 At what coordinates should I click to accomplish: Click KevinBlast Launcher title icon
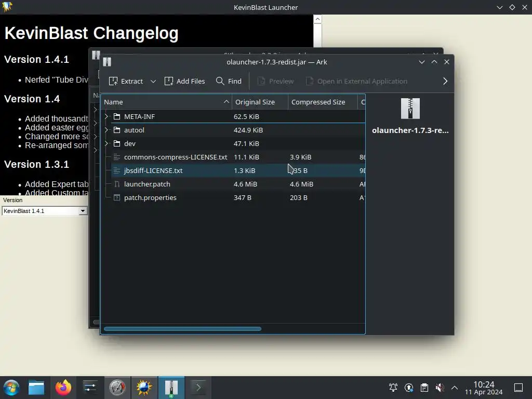tap(7, 6)
